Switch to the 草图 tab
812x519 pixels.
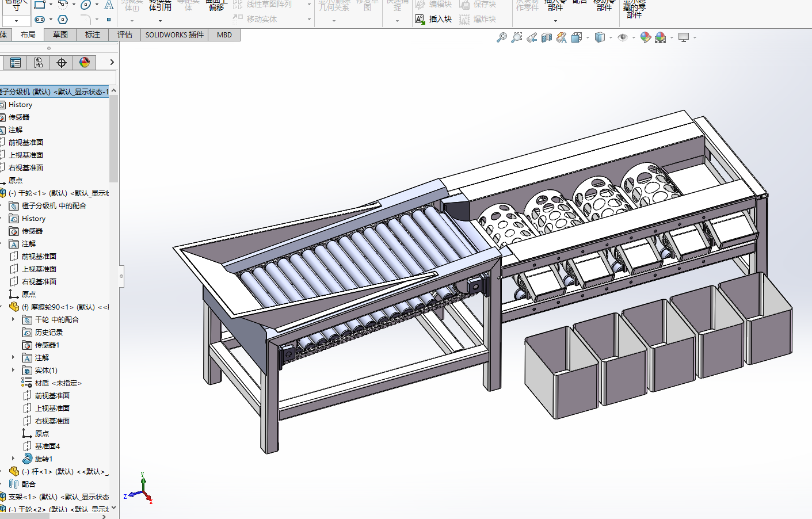point(60,35)
